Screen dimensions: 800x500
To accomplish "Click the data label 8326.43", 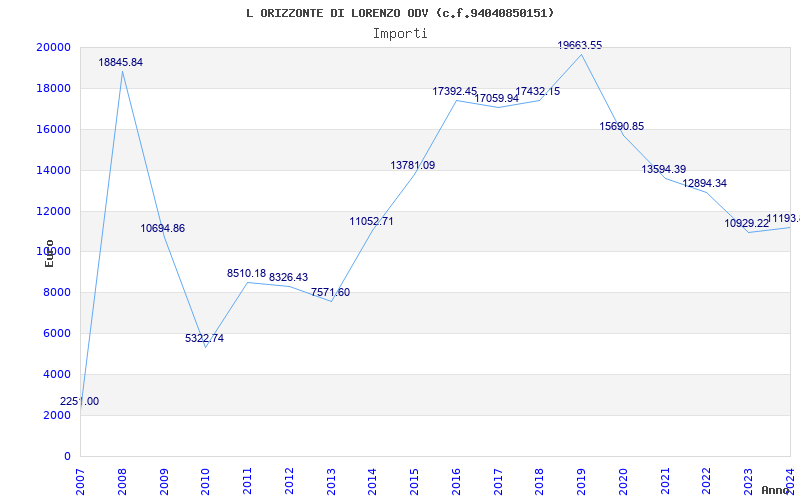I will point(288,277).
